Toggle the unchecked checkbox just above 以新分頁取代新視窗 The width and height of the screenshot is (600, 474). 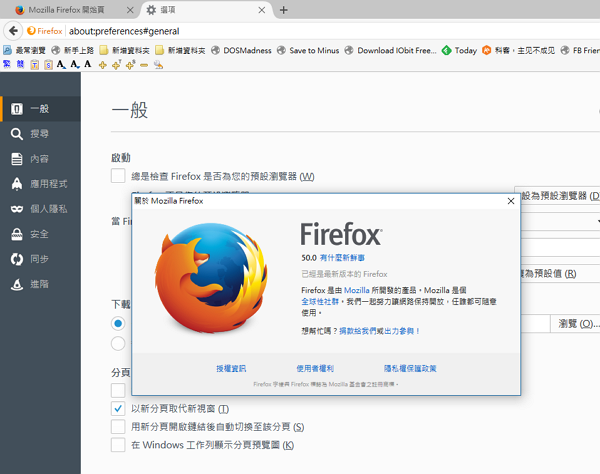pyautogui.click(x=118, y=390)
